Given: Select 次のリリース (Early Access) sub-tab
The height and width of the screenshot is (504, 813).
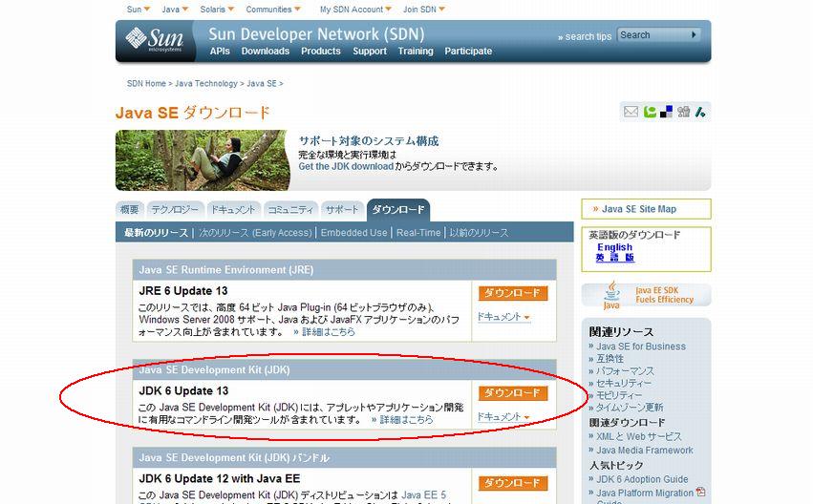Looking at the screenshot, I should (255, 233).
